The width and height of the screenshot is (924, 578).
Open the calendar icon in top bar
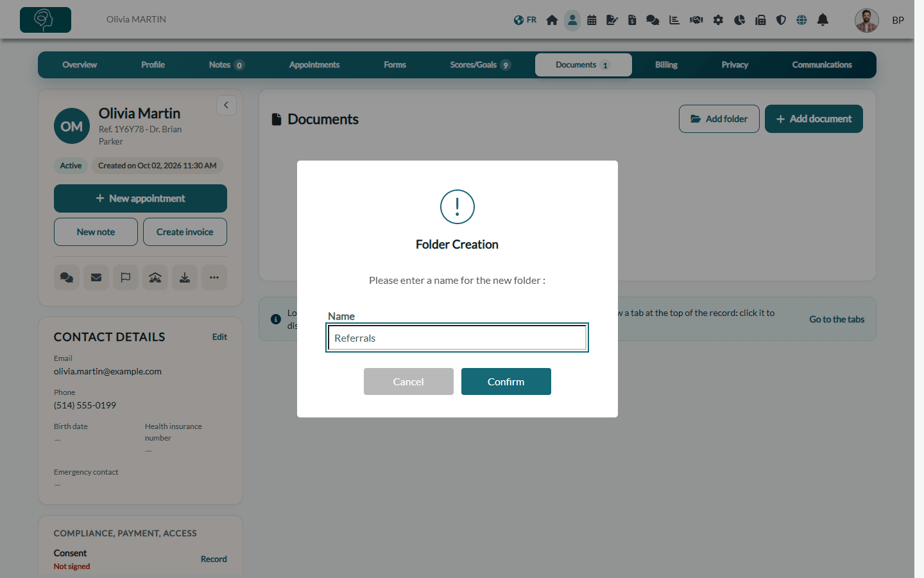592,20
